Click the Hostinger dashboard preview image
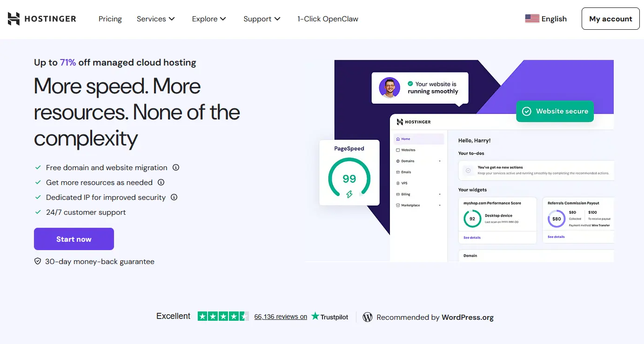This screenshot has width=644, height=344. (503, 186)
